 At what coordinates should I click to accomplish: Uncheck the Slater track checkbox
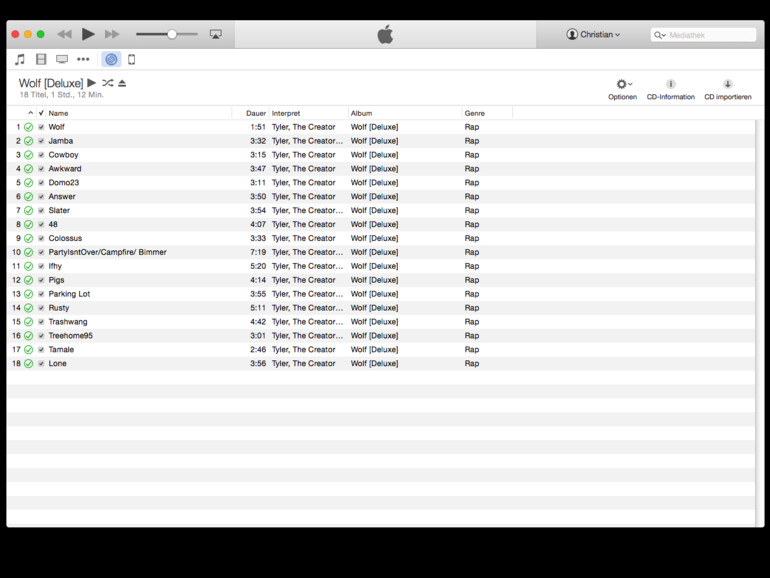pyautogui.click(x=41, y=211)
